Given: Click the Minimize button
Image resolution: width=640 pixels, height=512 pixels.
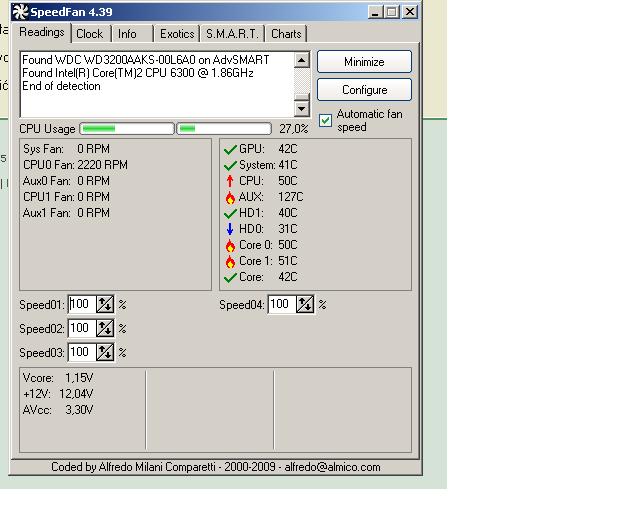Looking at the screenshot, I should 364,62.
